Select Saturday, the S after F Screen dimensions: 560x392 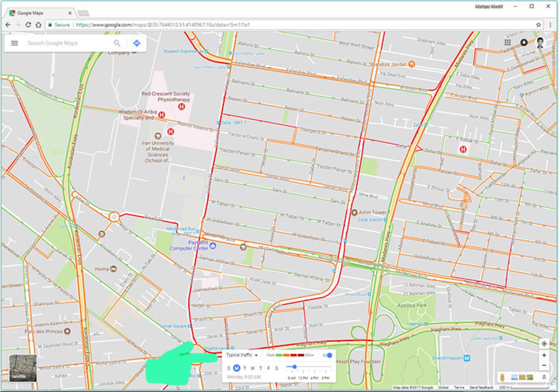coord(276,368)
